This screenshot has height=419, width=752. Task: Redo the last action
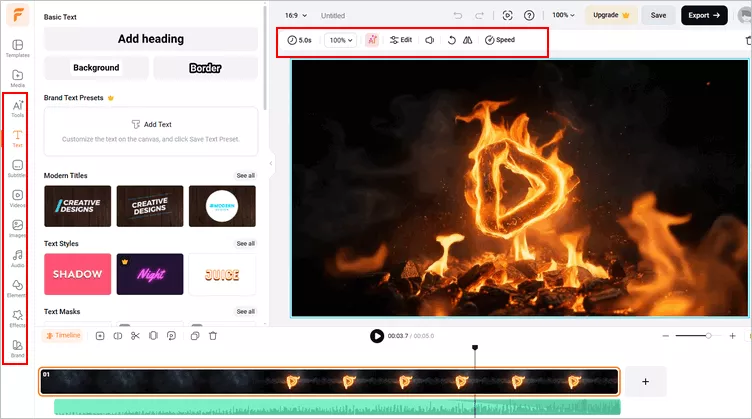[x=479, y=15]
